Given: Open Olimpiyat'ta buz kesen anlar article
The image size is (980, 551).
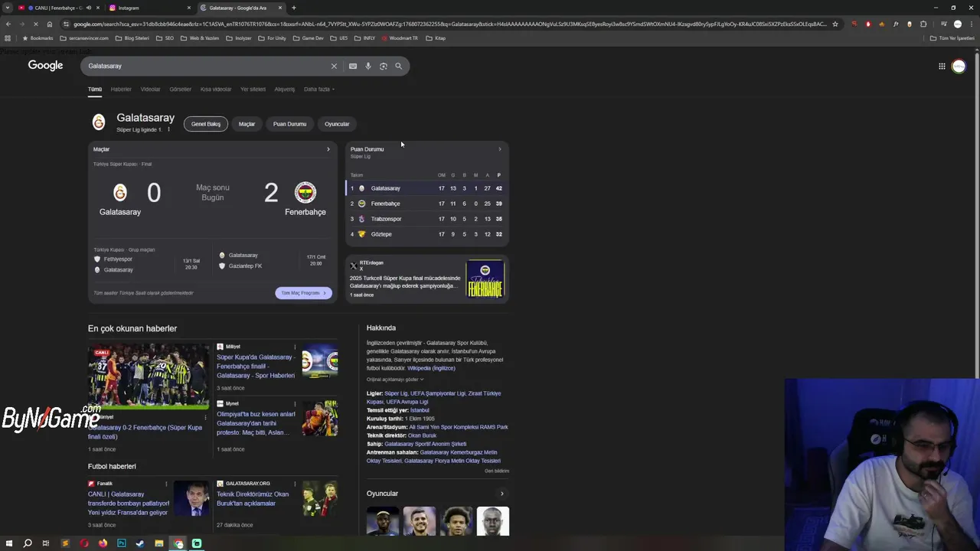Looking at the screenshot, I should [x=256, y=423].
